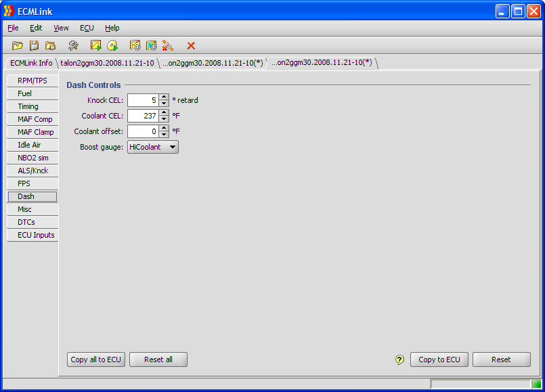Increase the Knock CEL value with up arrow

[x=164, y=97]
